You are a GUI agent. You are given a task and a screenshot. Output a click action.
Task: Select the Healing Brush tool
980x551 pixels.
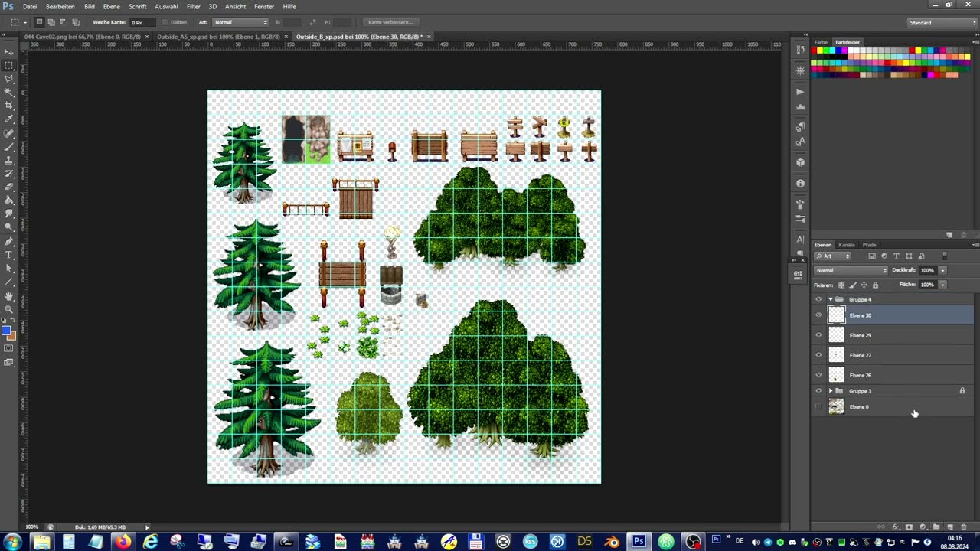coord(9,133)
